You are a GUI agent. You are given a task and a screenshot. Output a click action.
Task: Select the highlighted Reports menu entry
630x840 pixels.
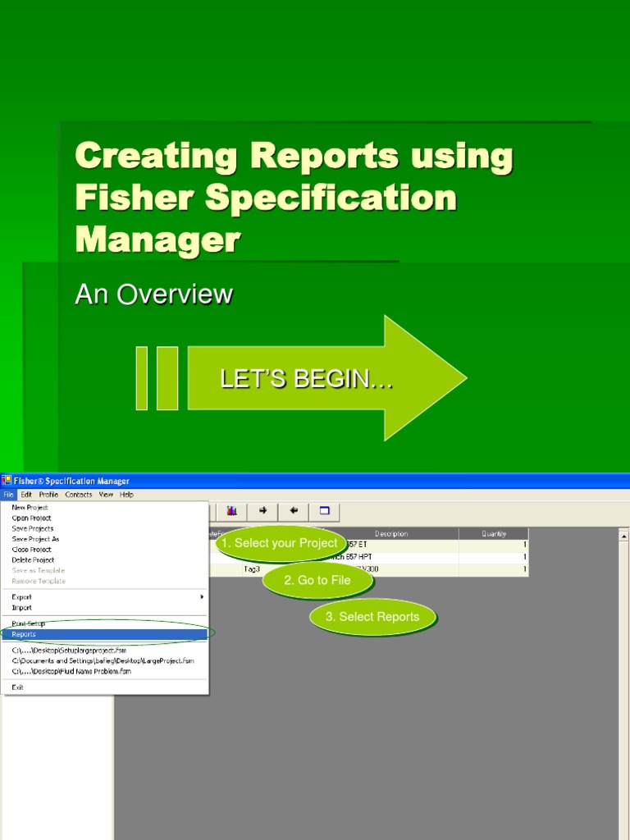click(x=105, y=634)
